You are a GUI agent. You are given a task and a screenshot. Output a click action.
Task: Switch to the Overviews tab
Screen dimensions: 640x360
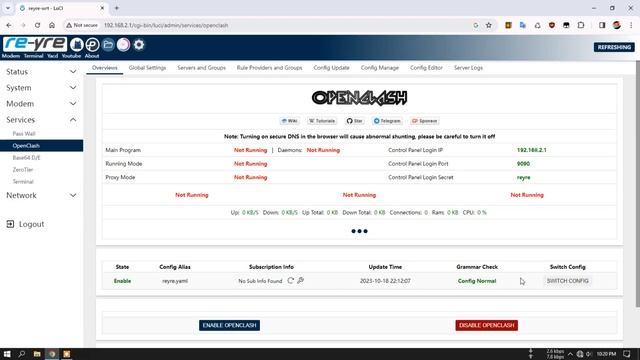pos(104,68)
